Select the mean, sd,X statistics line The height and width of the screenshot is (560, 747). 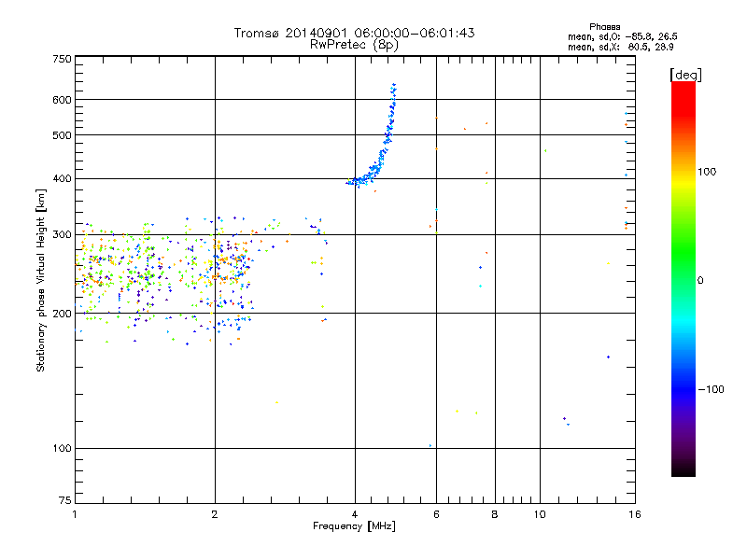pos(602,46)
